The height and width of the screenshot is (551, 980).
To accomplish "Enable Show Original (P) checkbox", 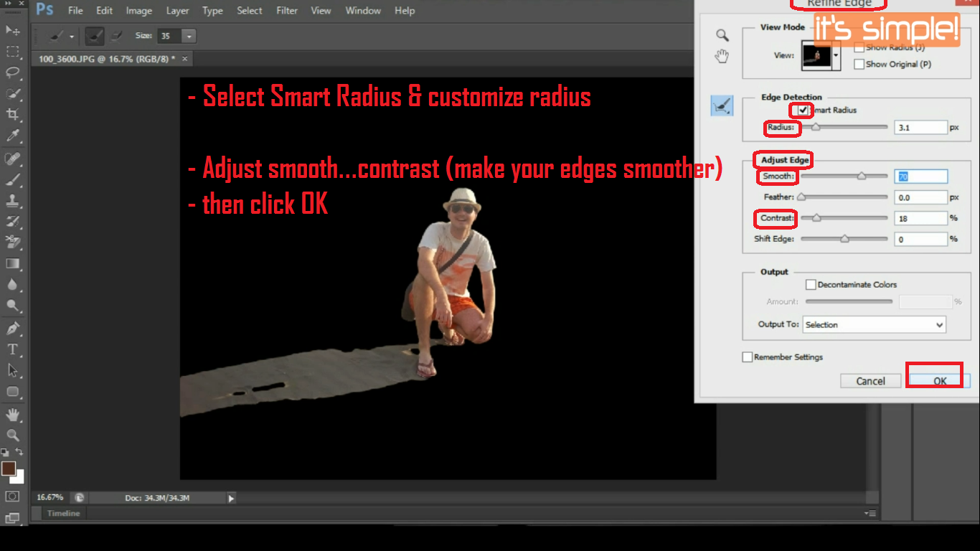I will click(859, 64).
